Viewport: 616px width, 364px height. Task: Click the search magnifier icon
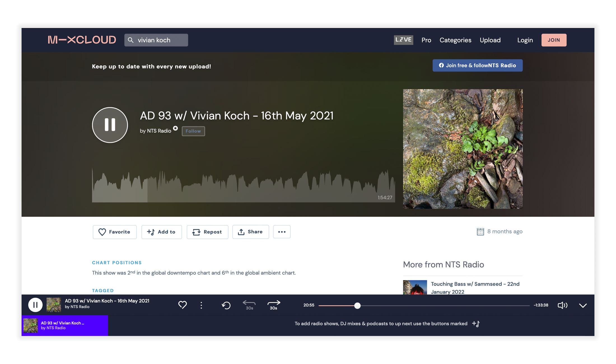[130, 40]
